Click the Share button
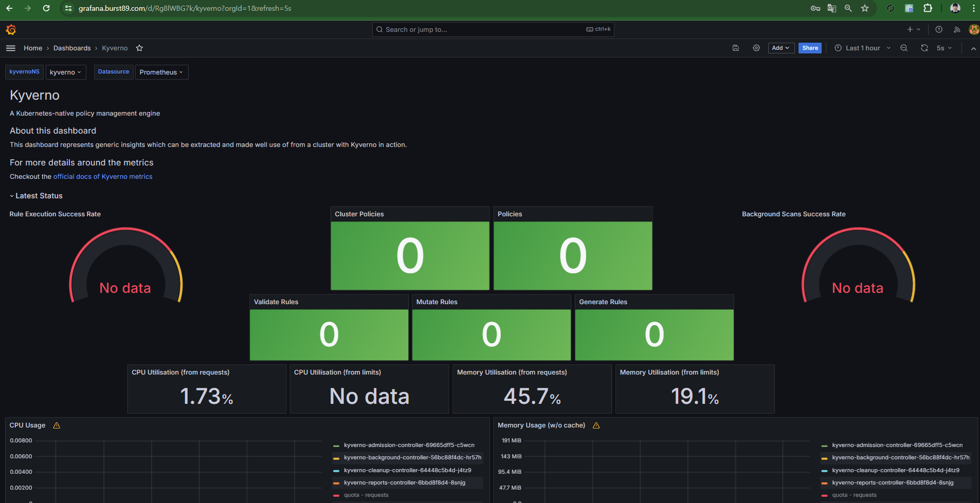The width and height of the screenshot is (980, 503). (x=810, y=48)
